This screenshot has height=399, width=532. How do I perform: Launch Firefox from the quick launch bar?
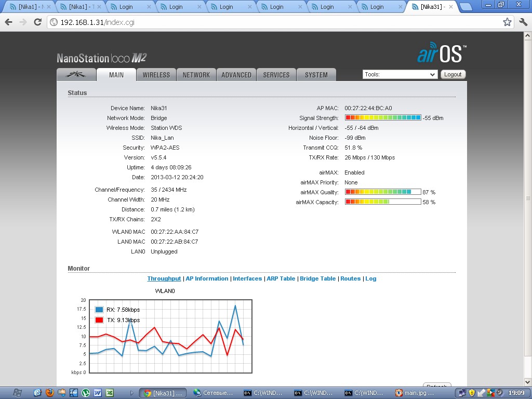pyautogui.click(x=50, y=393)
